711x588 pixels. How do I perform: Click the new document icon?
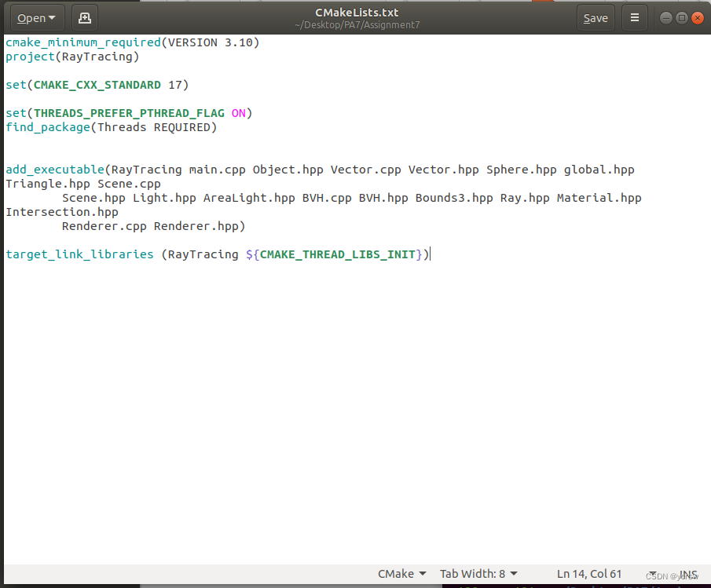pyautogui.click(x=85, y=18)
